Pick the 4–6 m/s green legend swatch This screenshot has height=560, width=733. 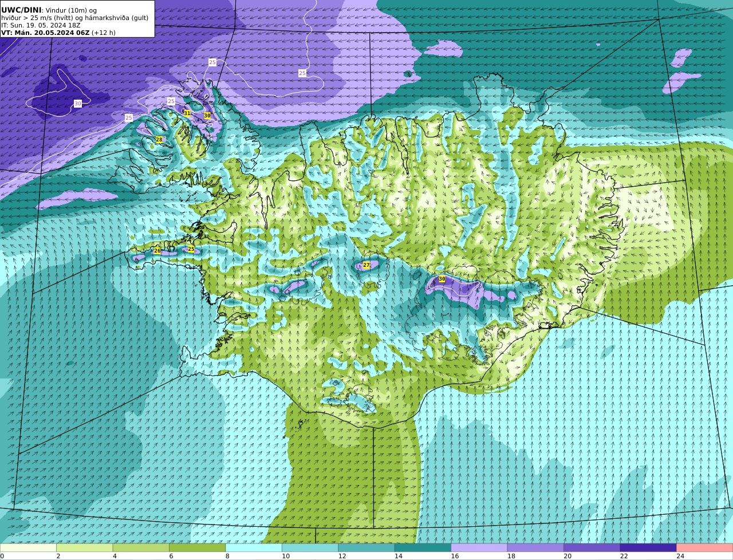[x=141, y=547]
